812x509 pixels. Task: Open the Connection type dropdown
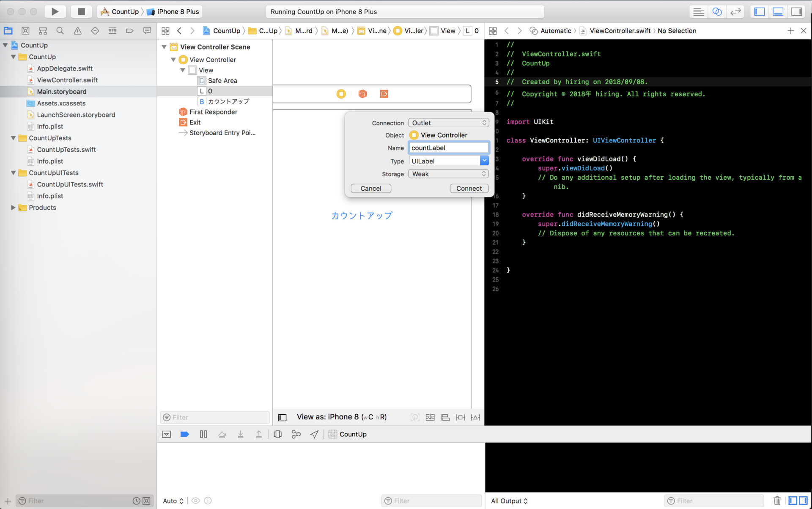[448, 123]
